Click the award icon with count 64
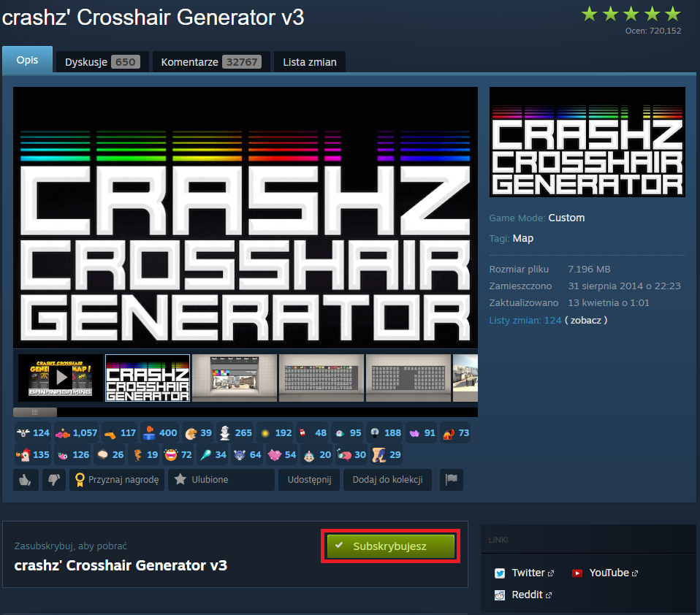This screenshot has width=700, height=615. click(247, 454)
